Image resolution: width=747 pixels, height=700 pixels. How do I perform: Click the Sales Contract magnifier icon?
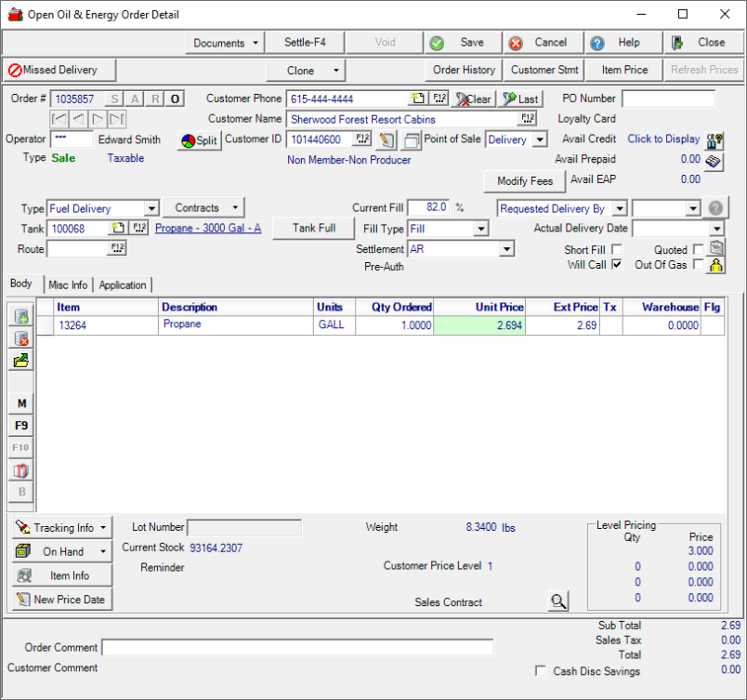click(x=558, y=601)
